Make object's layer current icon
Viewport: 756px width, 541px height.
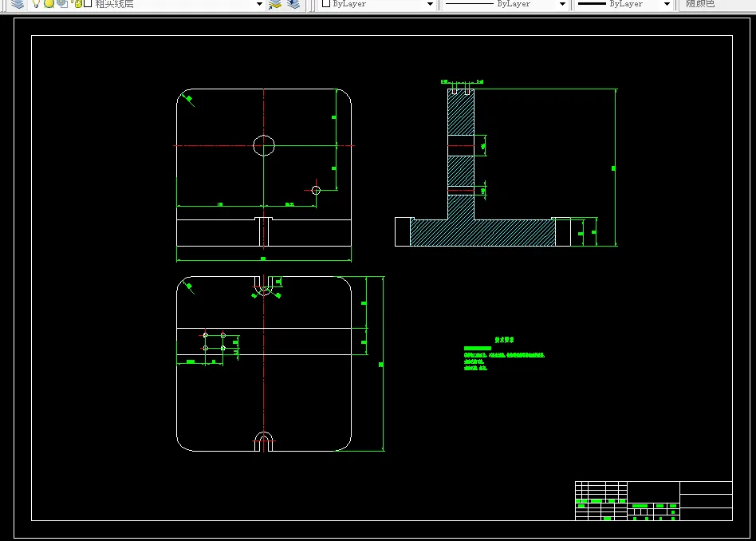tap(275, 4)
